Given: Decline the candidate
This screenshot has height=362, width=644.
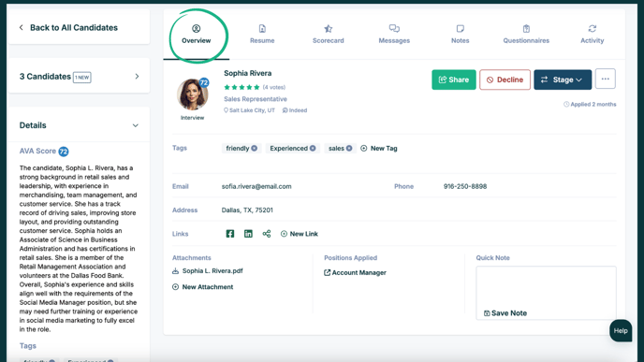Looking at the screenshot, I should pos(505,80).
